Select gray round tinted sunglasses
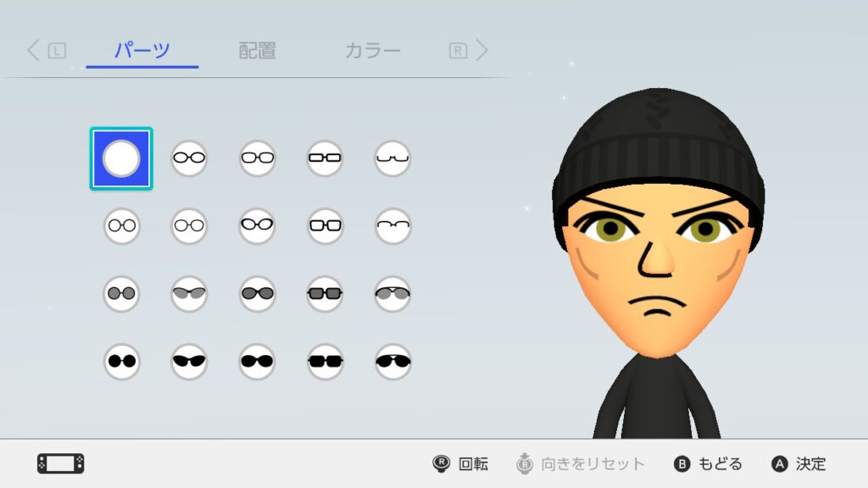This screenshot has height=488, width=868. tap(121, 294)
